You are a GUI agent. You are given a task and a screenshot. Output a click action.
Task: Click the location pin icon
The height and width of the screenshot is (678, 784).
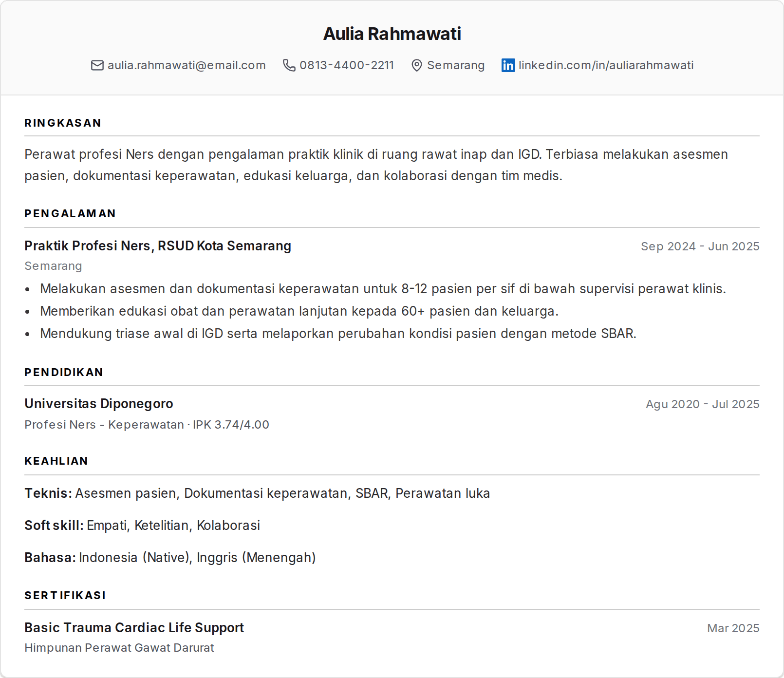click(x=417, y=65)
